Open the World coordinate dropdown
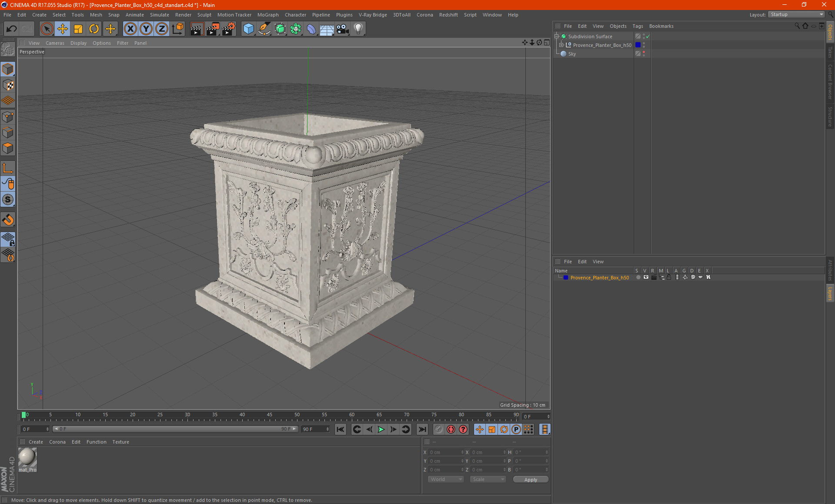 point(446,479)
